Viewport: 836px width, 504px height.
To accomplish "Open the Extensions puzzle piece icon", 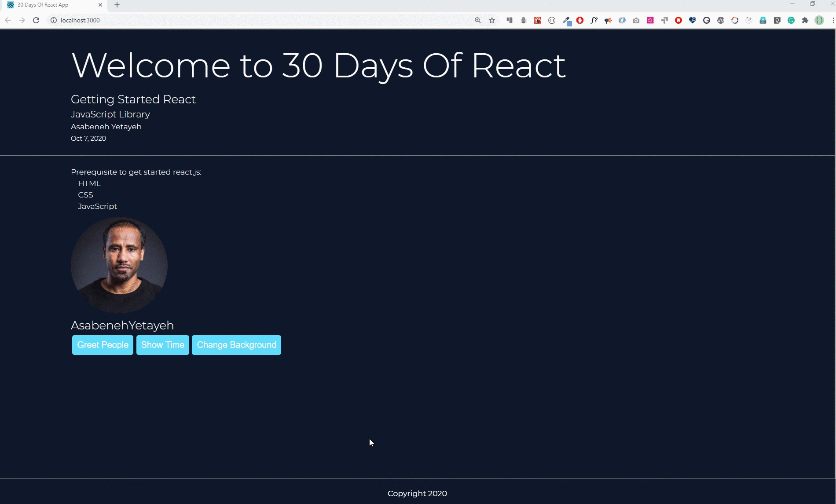I will (x=805, y=20).
